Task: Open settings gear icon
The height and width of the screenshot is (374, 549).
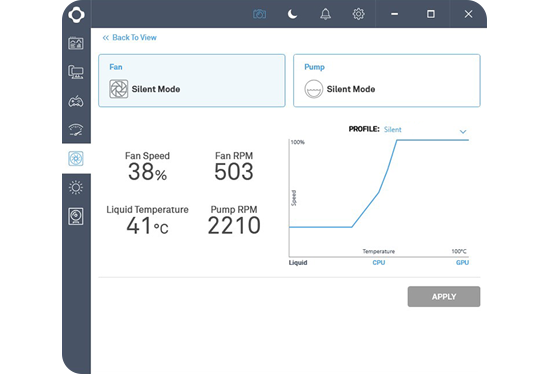Action: (x=359, y=14)
